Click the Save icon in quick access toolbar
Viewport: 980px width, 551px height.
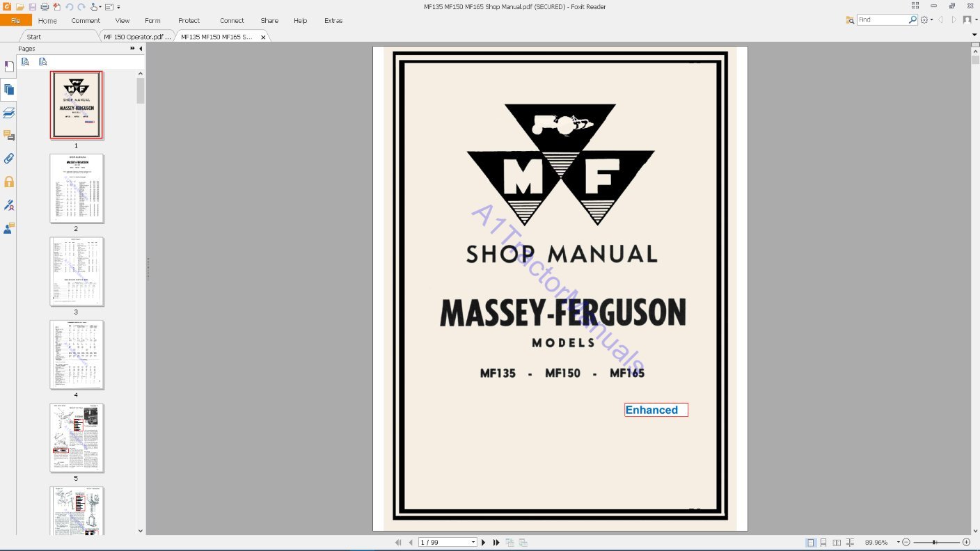tap(33, 6)
